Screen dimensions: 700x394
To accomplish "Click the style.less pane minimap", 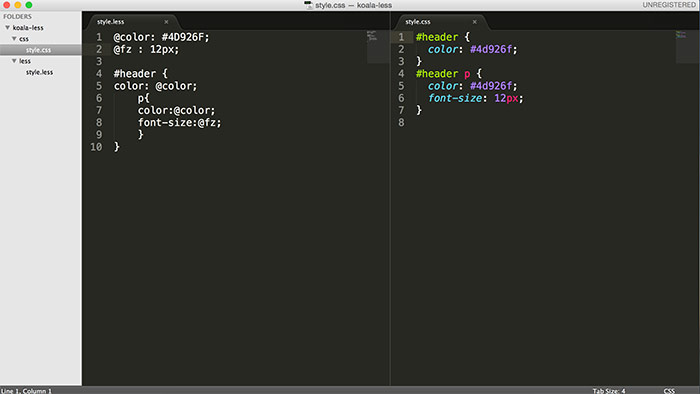I will [x=378, y=47].
